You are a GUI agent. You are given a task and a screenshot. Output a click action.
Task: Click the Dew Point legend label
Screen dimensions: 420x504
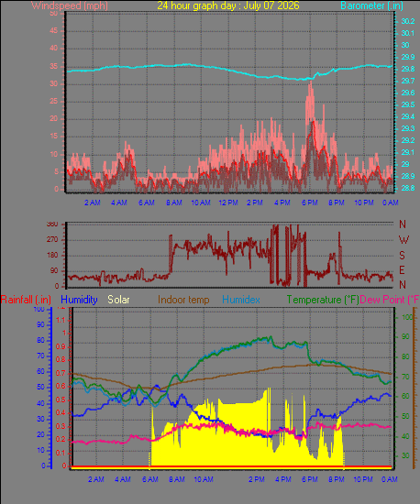coord(390,300)
